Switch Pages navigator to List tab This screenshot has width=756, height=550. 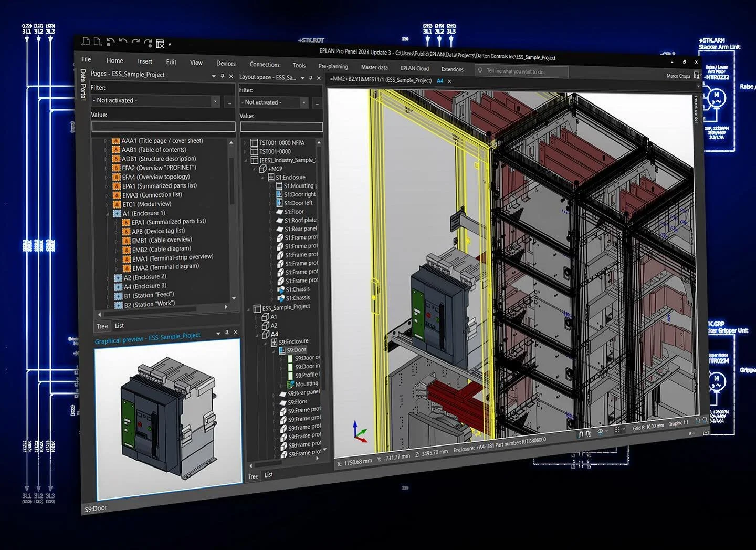[x=120, y=326]
